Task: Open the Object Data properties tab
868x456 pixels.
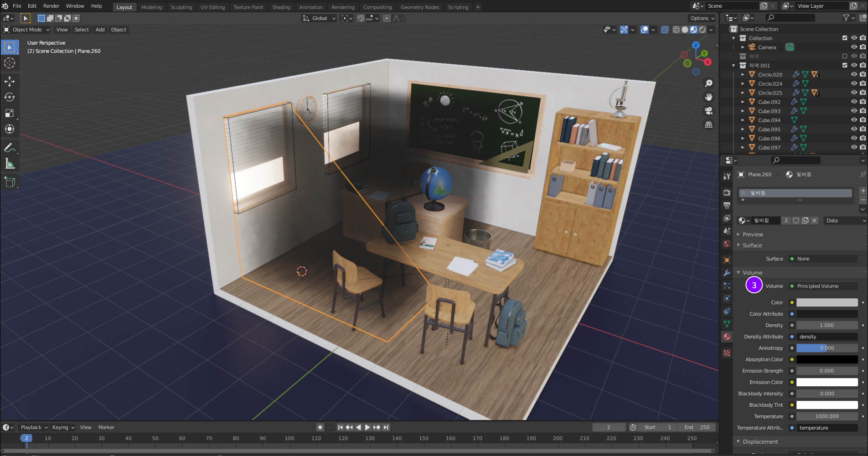Action: [727, 324]
